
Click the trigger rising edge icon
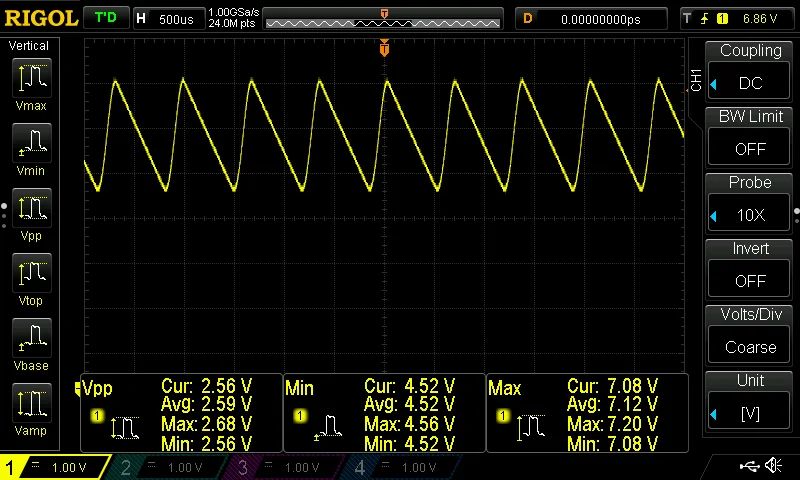pos(705,19)
